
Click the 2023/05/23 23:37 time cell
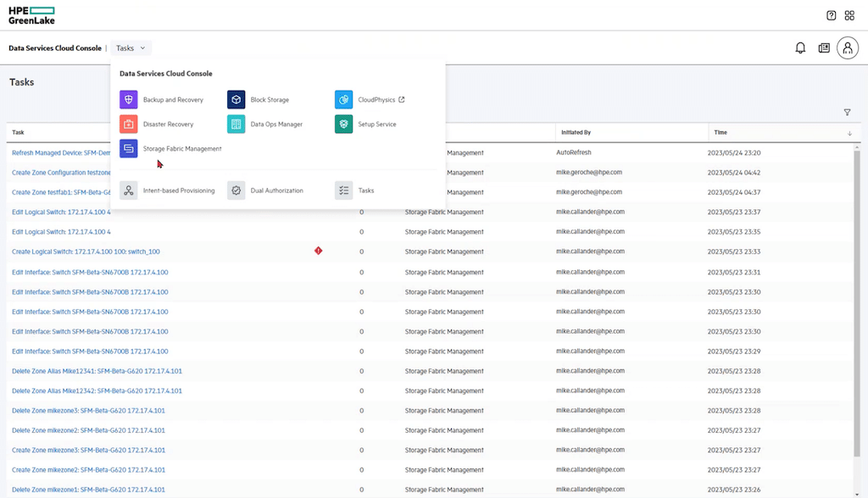[x=734, y=212]
